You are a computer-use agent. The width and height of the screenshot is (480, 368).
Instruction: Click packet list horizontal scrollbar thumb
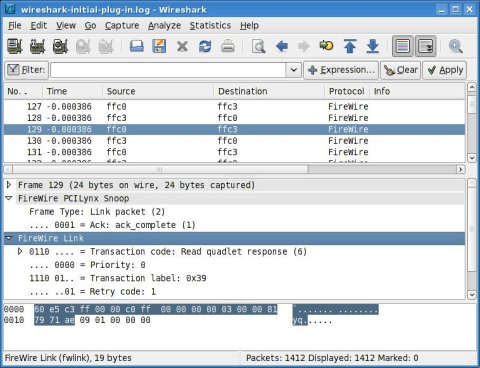click(x=161, y=169)
